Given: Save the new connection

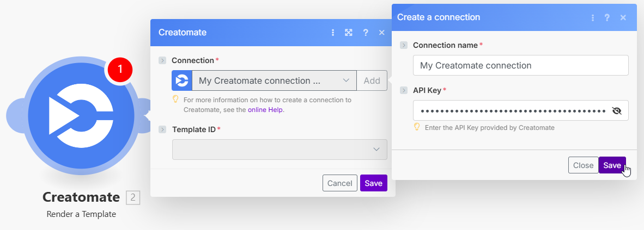Looking at the screenshot, I should 612,165.
